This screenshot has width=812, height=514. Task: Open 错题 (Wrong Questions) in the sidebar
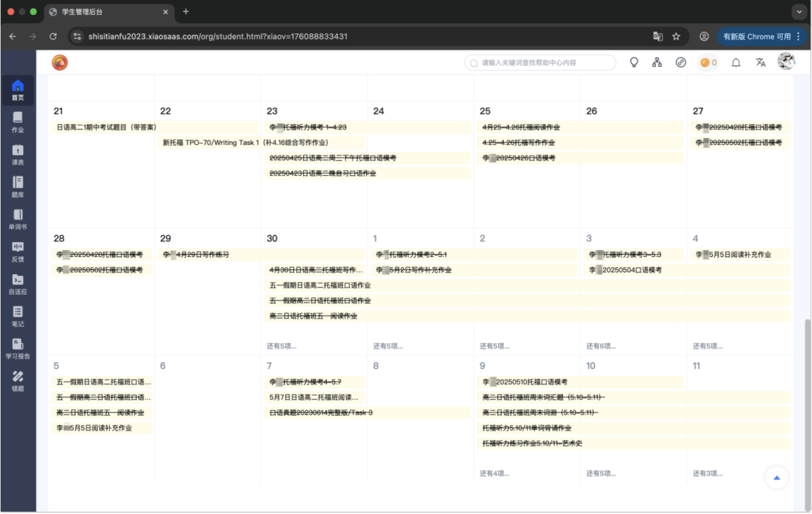coord(17,381)
